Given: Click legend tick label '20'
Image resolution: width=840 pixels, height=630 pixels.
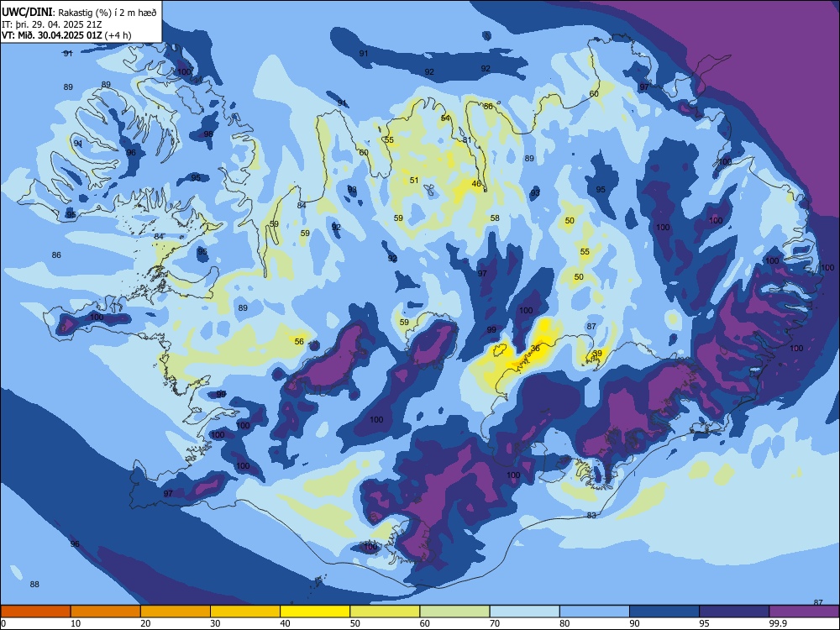Looking at the screenshot, I should tap(145, 623).
